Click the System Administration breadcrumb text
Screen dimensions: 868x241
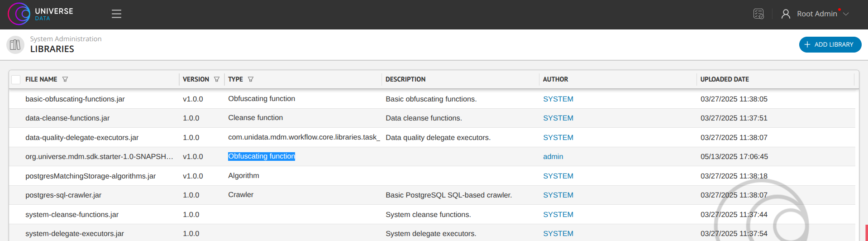point(66,39)
